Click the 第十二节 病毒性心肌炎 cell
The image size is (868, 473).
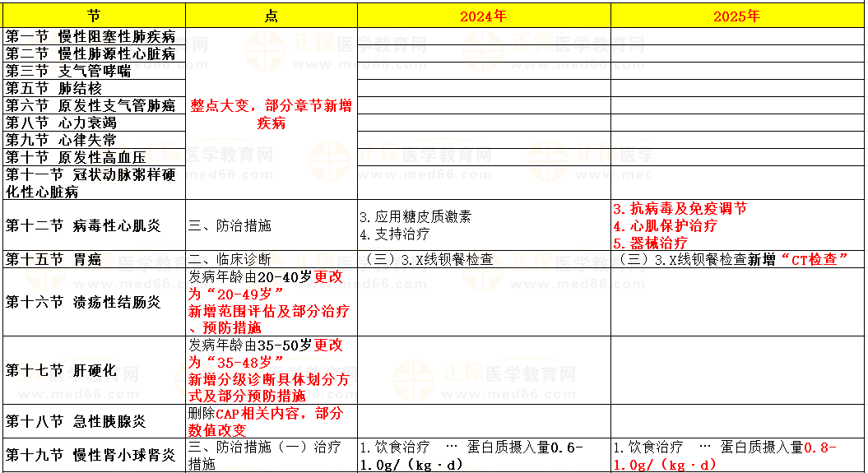tap(94, 225)
